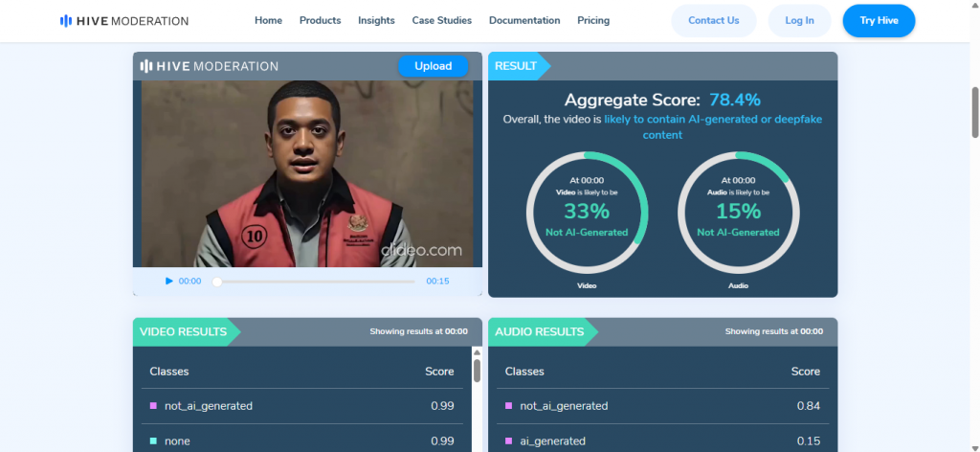980x452 pixels.
Task: Click the pink ai_generated audio class marker
Action: click(508, 441)
